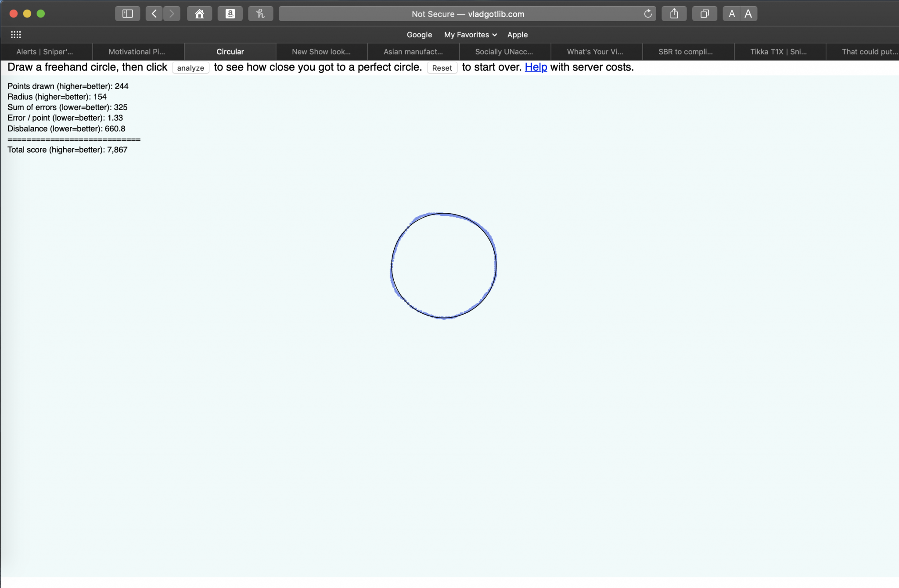899x588 pixels.
Task: Click the Points drawn: 244 line
Action: (x=68, y=86)
